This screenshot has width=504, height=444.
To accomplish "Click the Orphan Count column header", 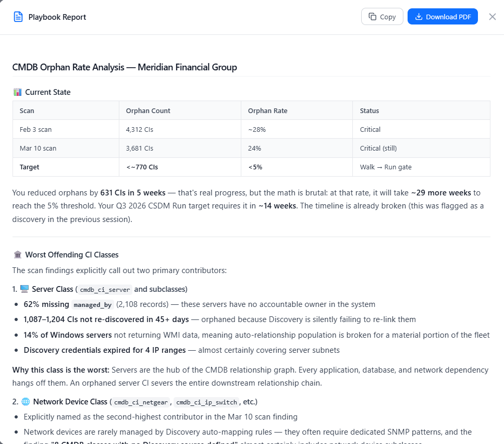I will (148, 110).
